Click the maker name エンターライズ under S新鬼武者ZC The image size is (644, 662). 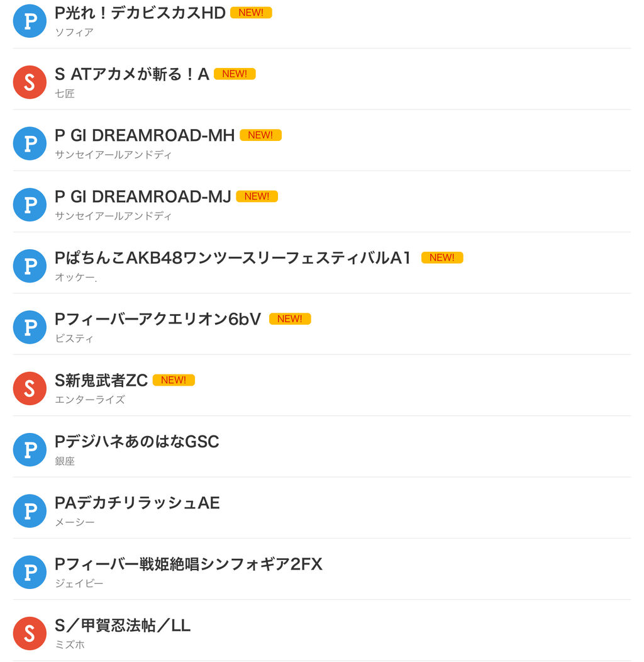click(90, 400)
